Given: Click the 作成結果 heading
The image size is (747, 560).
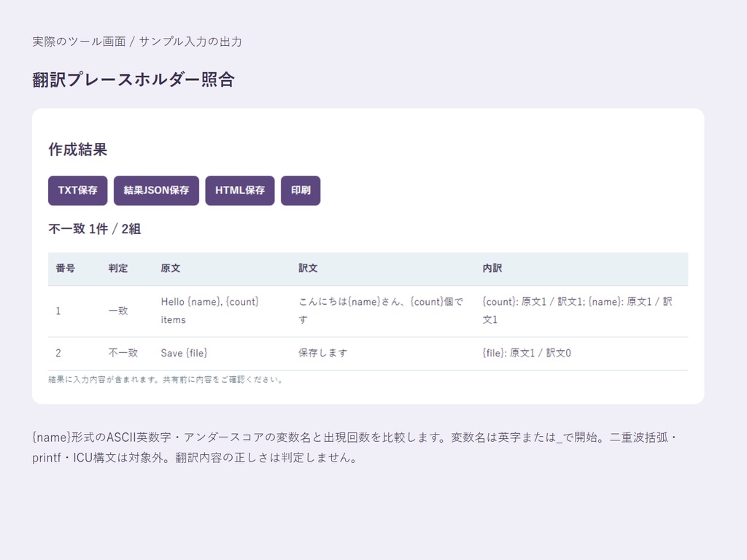Looking at the screenshot, I should click(x=77, y=149).
